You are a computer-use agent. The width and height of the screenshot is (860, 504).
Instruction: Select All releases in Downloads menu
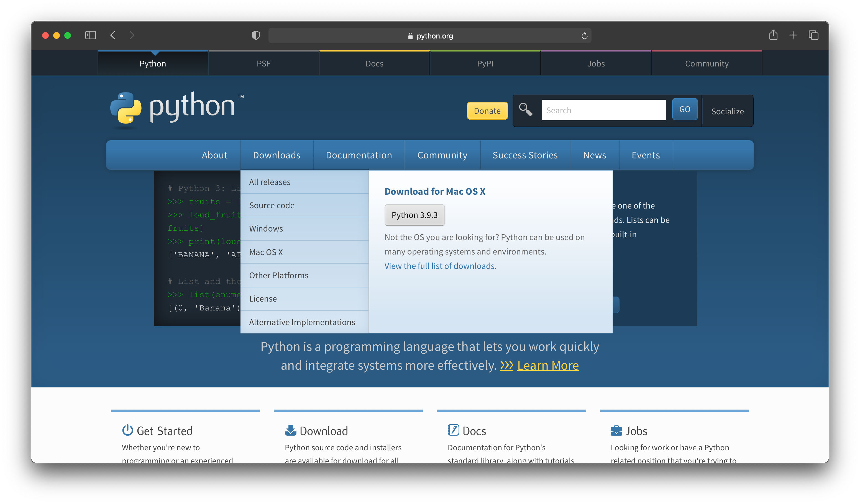tap(304, 182)
